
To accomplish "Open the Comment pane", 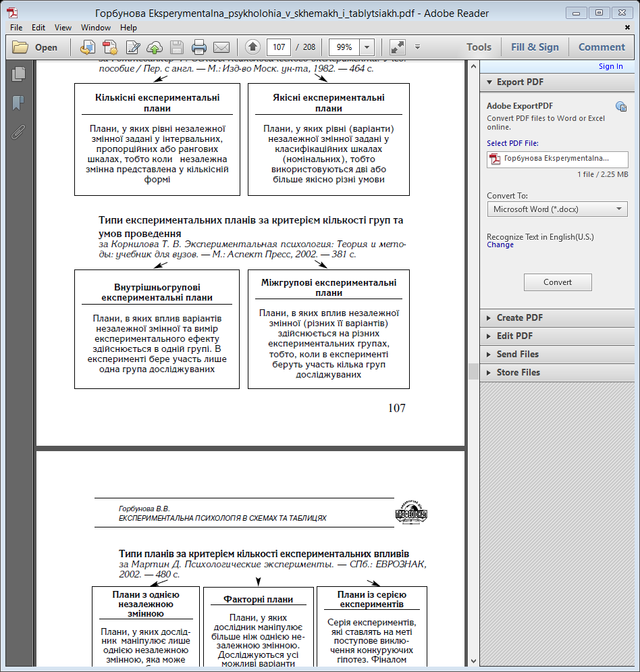I will [x=602, y=47].
